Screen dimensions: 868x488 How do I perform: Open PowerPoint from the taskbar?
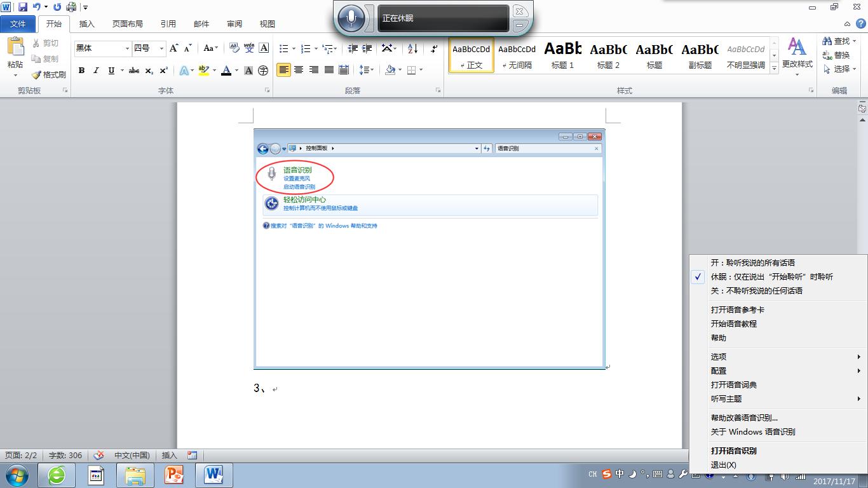point(173,475)
